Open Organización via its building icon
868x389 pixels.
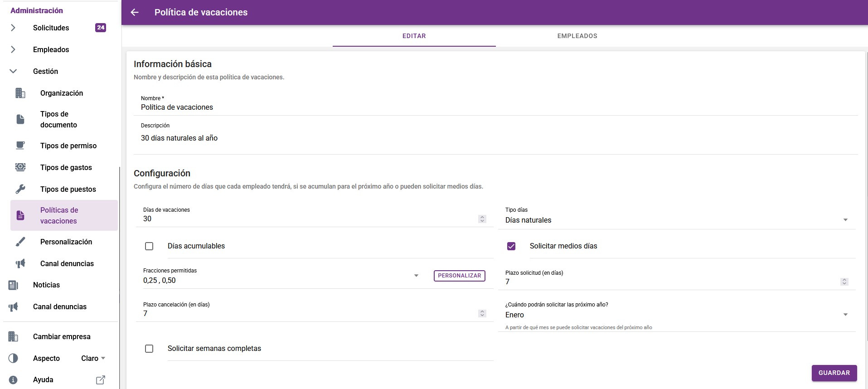tap(20, 93)
